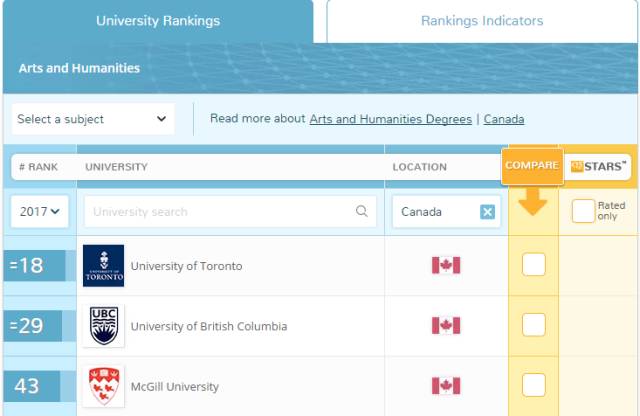Click the McGill University shield logo
Viewport: 640px width, 416px height.
click(104, 386)
